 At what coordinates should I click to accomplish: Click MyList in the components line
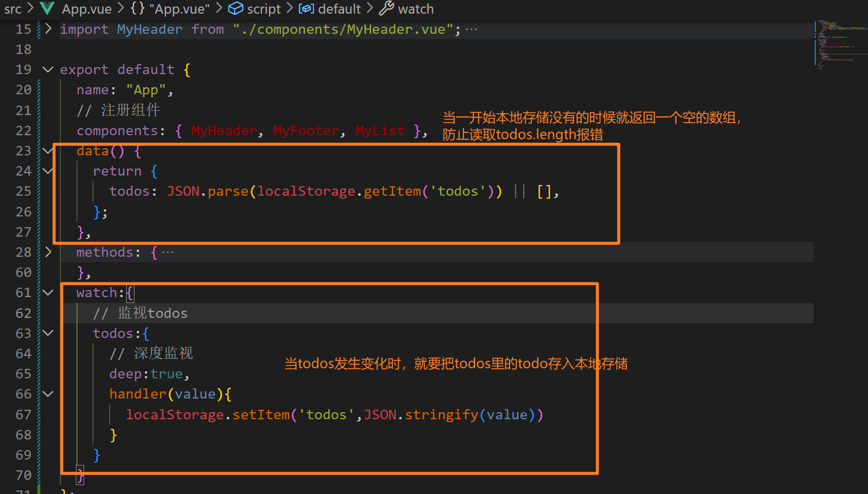(x=380, y=130)
